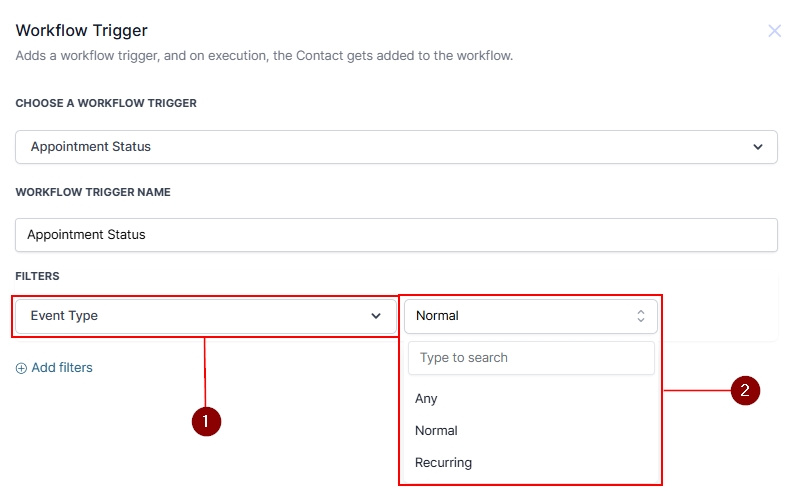The height and width of the screenshot is (495, 800).
Task: Pick the Recurring event type option
Action: pos(444,463)
